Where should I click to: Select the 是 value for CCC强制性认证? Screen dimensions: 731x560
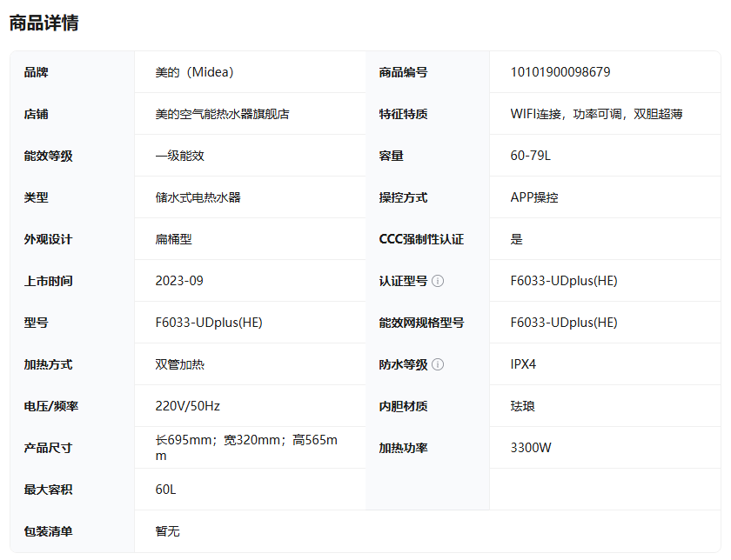(517, 239)
